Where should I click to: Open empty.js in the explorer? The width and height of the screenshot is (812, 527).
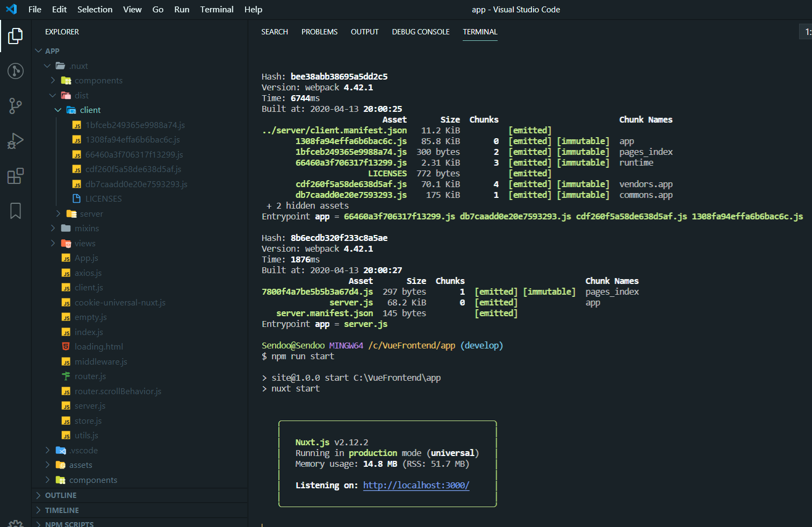point(90,317)
